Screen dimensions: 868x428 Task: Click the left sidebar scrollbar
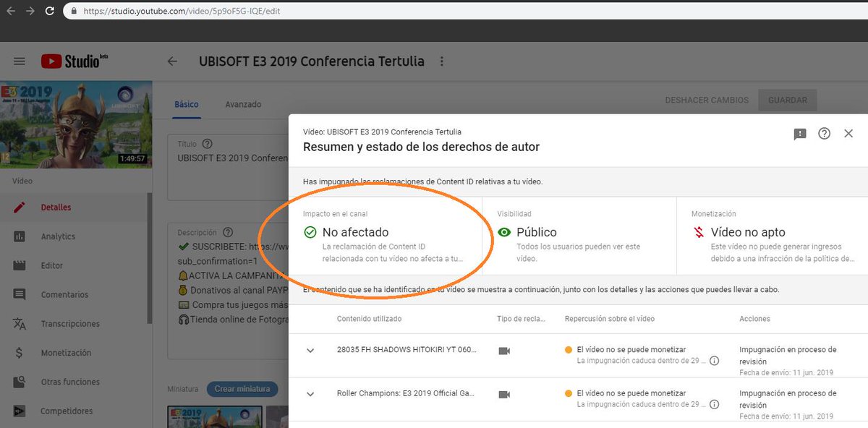[x=150, y=257]
